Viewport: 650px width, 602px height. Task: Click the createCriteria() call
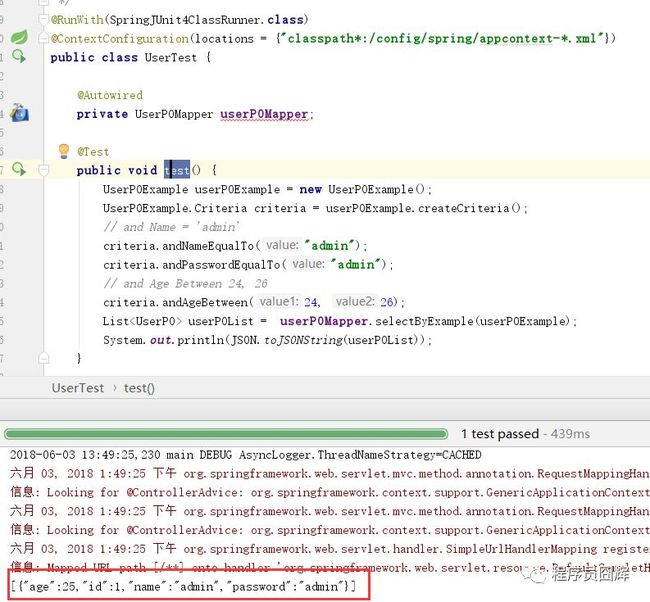[469, 208]
